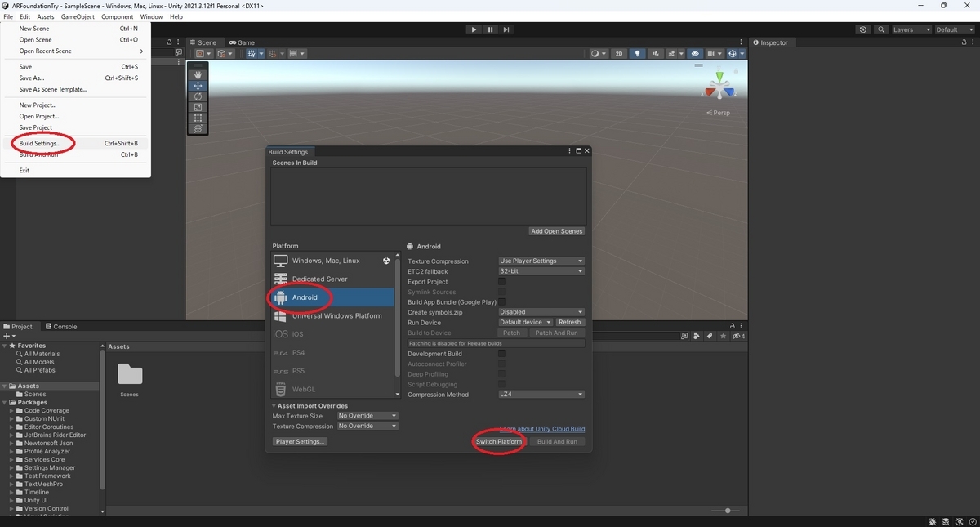
Task: Open the draw mode shading dropdown
Action: tap(599, 54)
